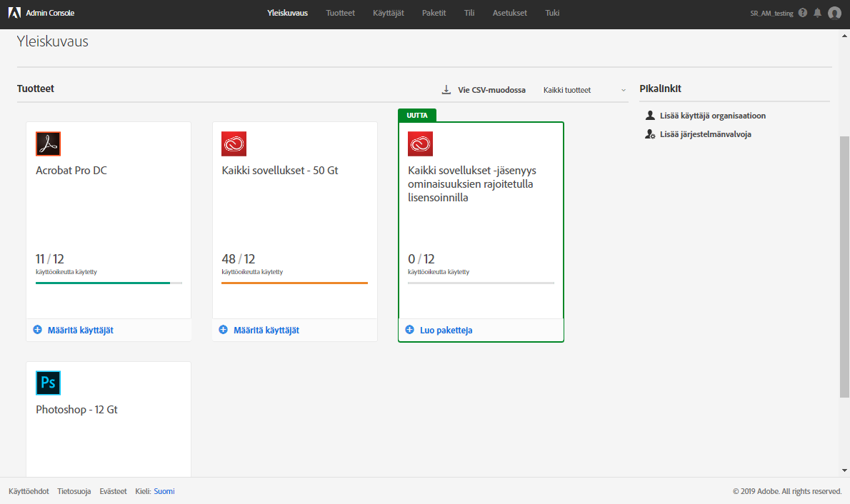Click the Photoshop - 12 Gt product icon

click(x=48, y=383)
